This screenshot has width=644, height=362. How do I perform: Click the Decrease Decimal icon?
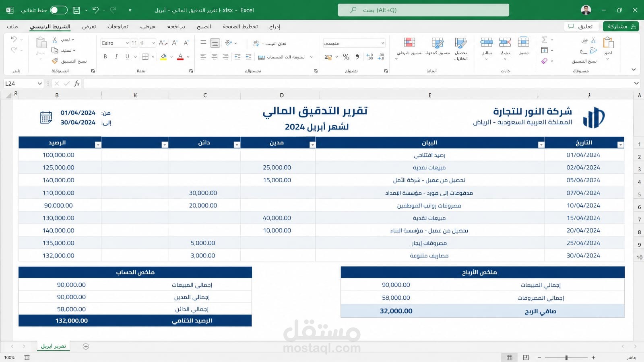tap(381, 57)
